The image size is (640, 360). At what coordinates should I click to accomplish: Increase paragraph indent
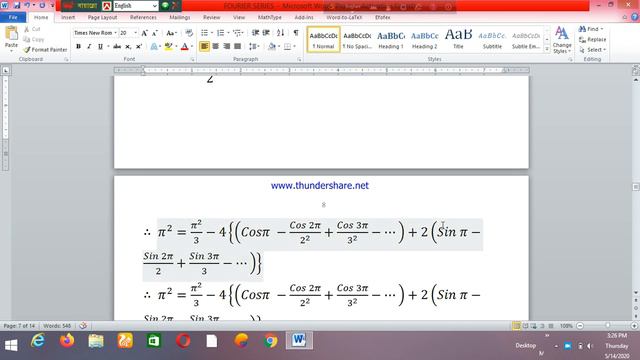coord(266,33)
